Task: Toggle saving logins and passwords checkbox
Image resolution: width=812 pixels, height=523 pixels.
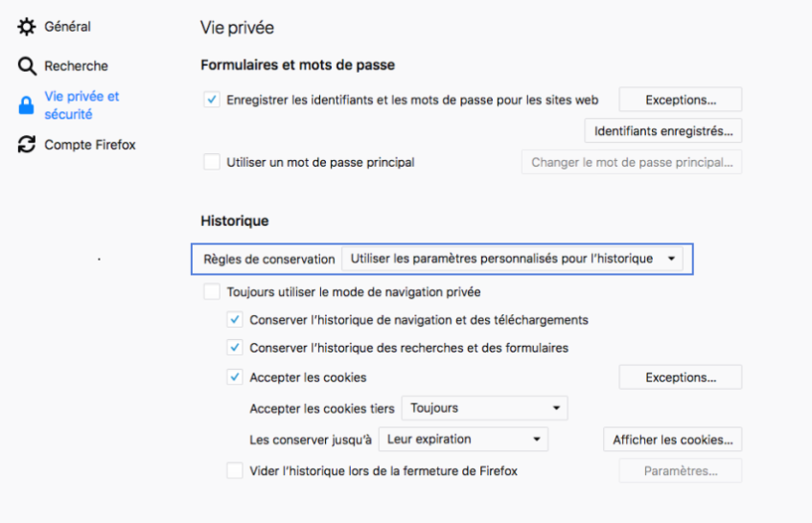Action: (212, 100)
